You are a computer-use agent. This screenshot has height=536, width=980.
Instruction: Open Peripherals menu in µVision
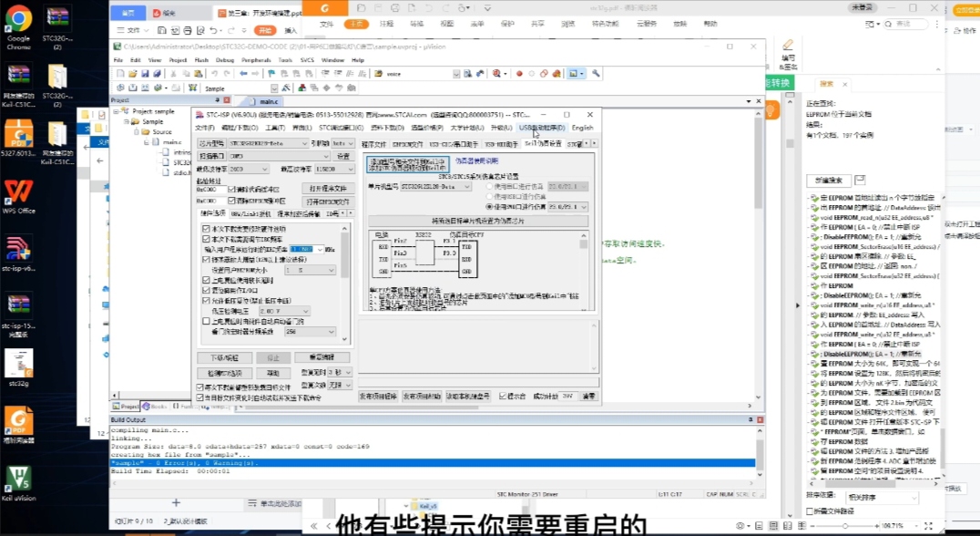coord(256,60)
